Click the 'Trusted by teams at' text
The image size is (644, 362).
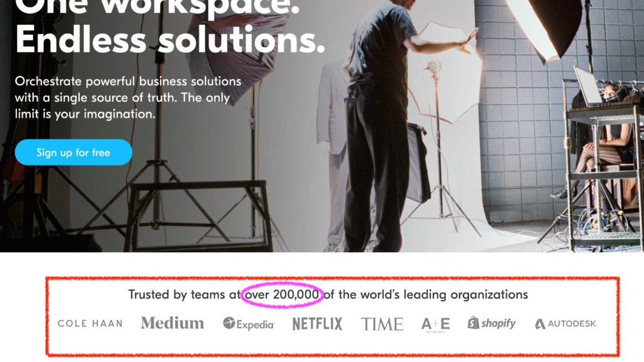[185, 294]
